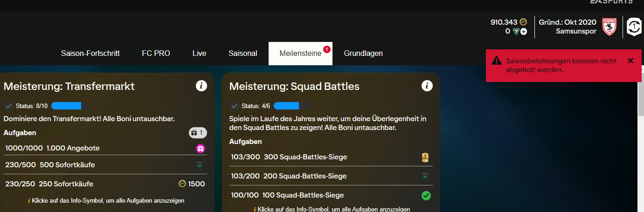Viewport: 644px width, 212px height.
Task: Click the Samsunspor club crest
Action: 609,27
